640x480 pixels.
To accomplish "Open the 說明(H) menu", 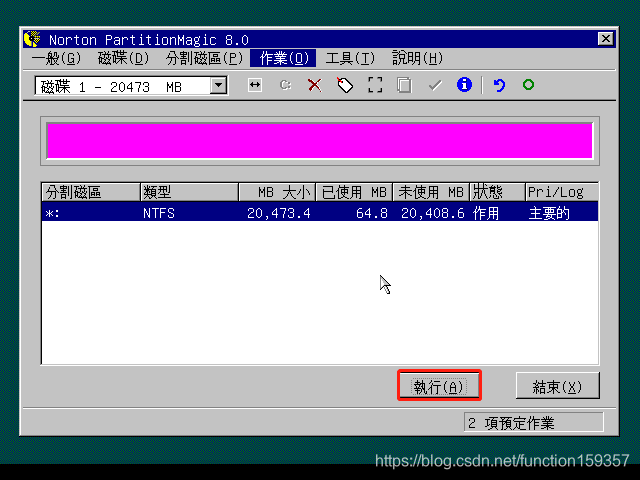I will pyautogui.click(x=417, y=58).
